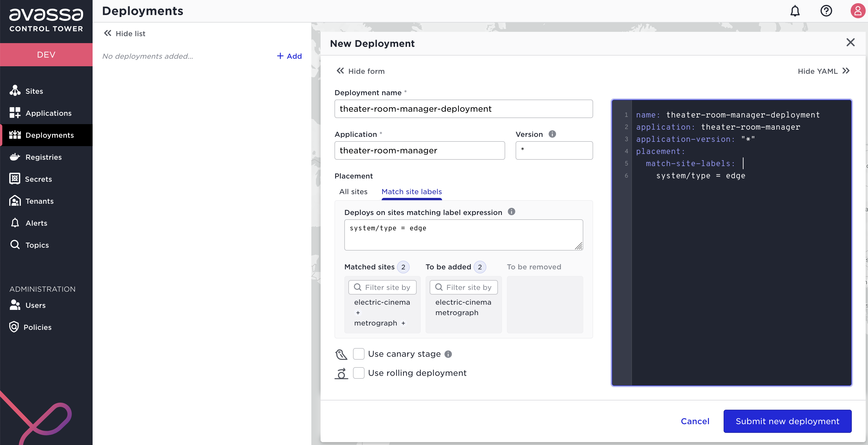Click the Add deployment link
This screenshot has width=868, height=445.
pyautogui.click(x=289, y=56)
